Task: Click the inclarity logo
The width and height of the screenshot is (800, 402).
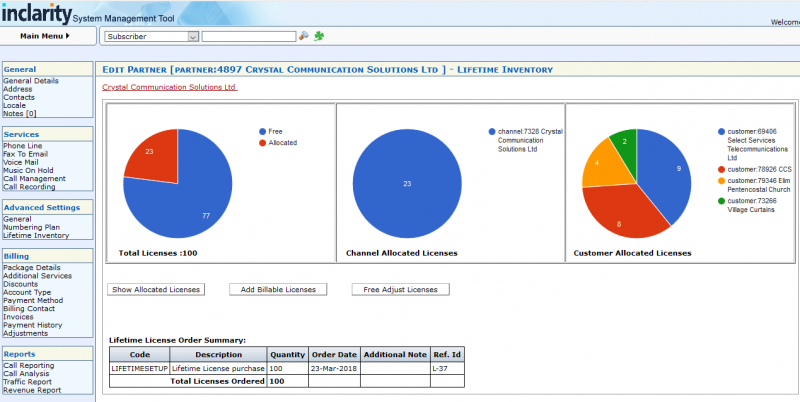Action: pyautogui.click(x=36, y=14)
